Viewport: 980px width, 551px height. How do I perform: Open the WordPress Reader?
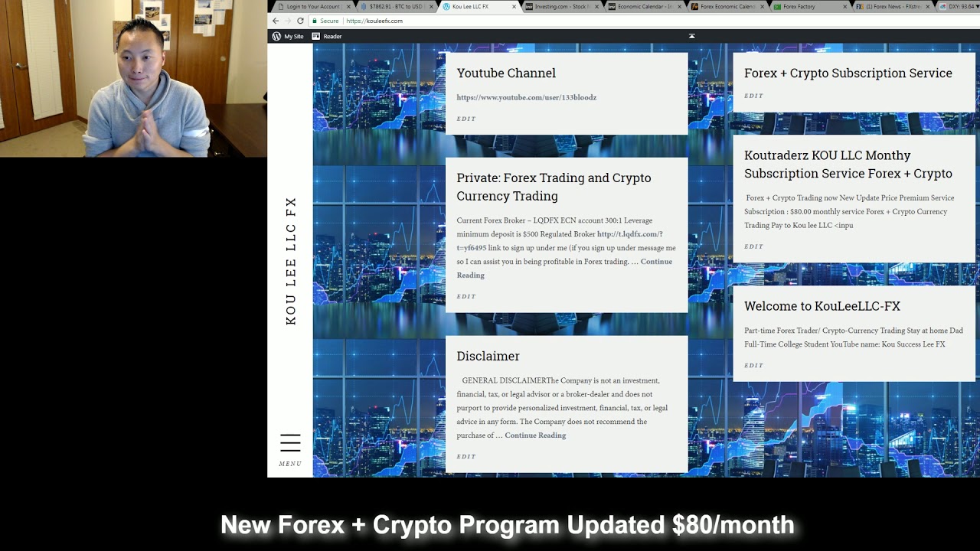coord(327,36)
